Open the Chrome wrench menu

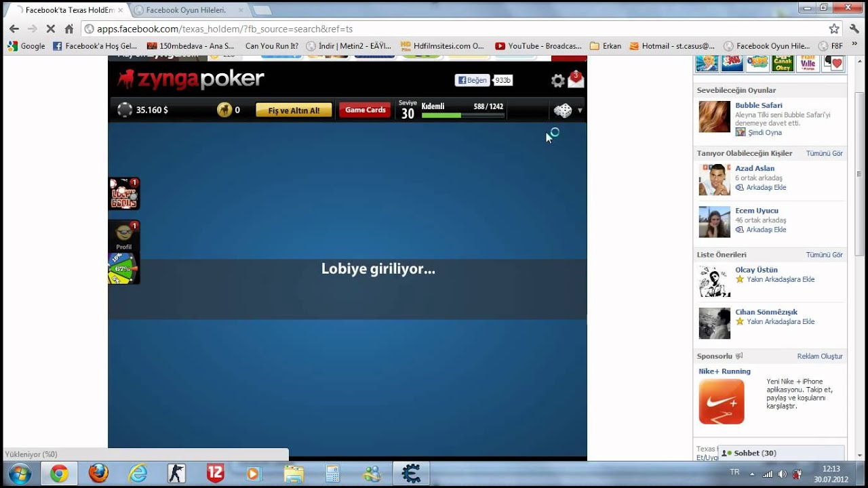click(x=854, y=28)
